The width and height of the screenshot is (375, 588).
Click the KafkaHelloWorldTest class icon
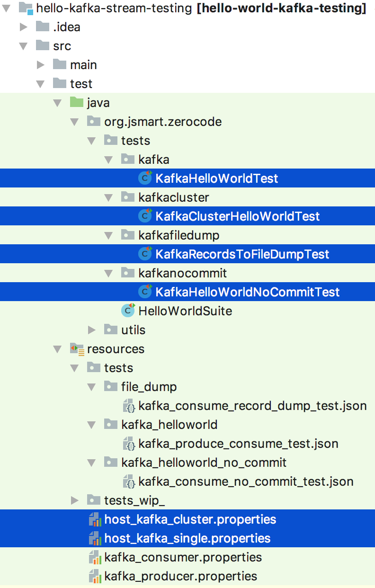[x=144, y=178]
